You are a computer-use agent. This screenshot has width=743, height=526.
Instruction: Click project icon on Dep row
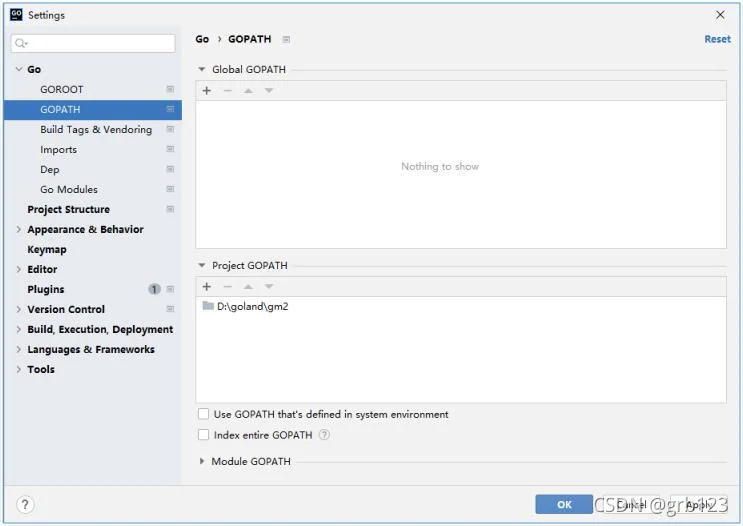[170, 169]
